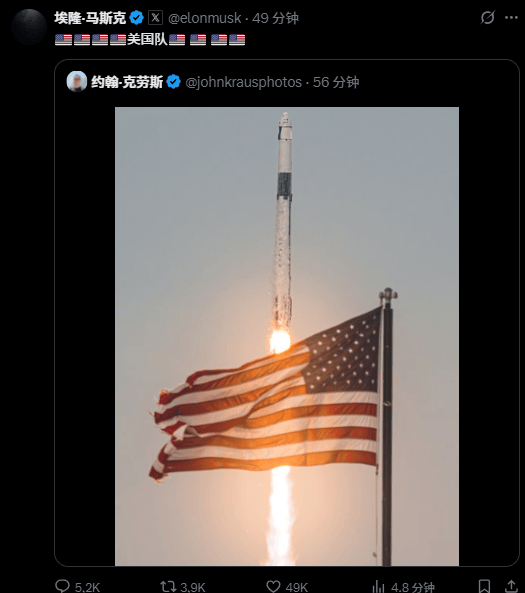
Task: Like the post with heart icon
Action: (273, 587)
